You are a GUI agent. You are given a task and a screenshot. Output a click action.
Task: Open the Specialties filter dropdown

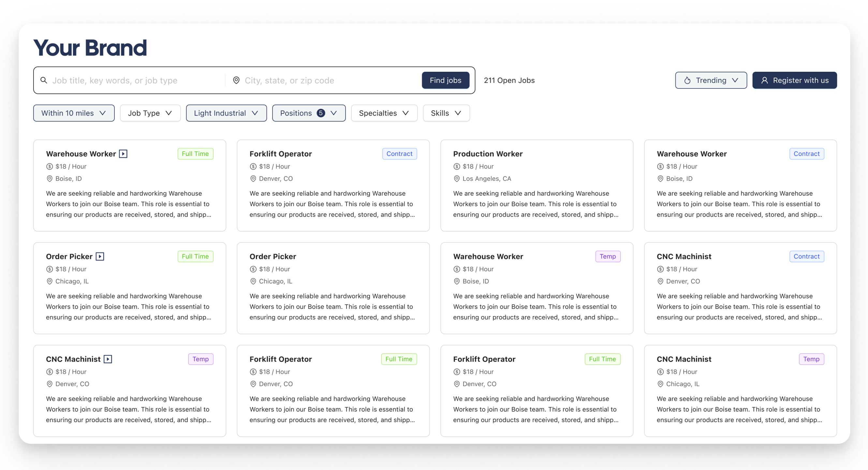pyautogui.click(x=384, y=113)
